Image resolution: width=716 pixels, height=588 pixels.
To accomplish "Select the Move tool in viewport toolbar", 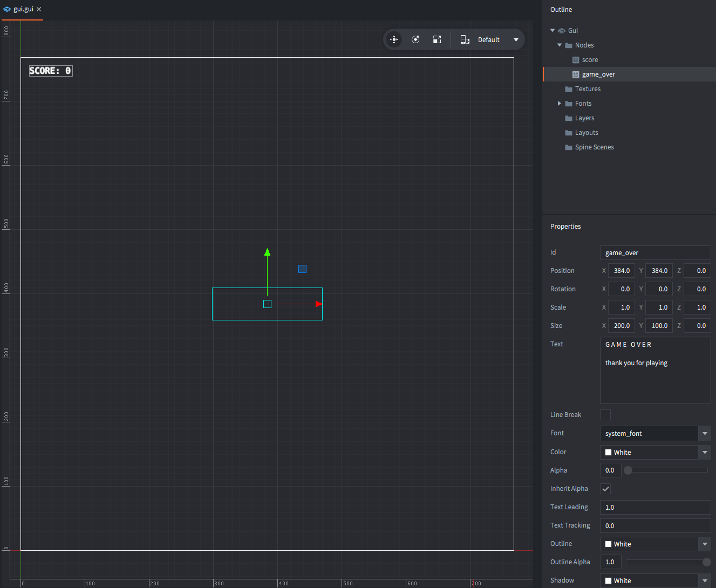I will 394,39.
